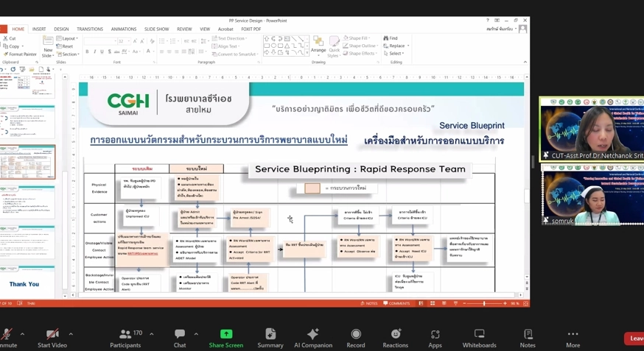Screen dimensions: 644x351
Task: Toggle COMMENTS pane in status bar
Action: pos(396,303)
